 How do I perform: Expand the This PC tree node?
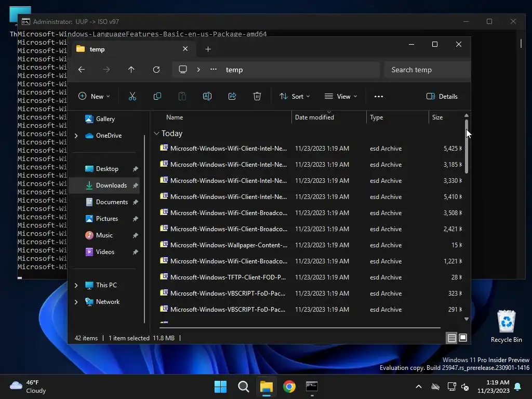(76, 285)
